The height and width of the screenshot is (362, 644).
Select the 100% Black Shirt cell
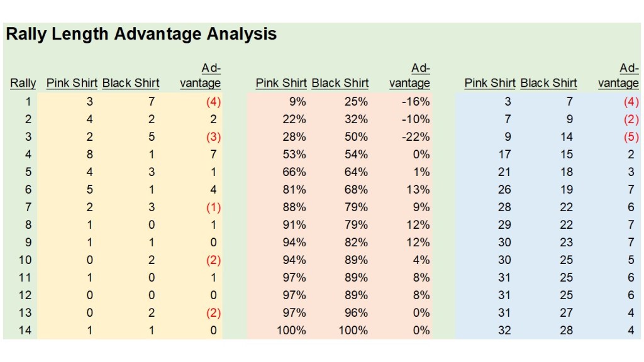pos(354,330)
